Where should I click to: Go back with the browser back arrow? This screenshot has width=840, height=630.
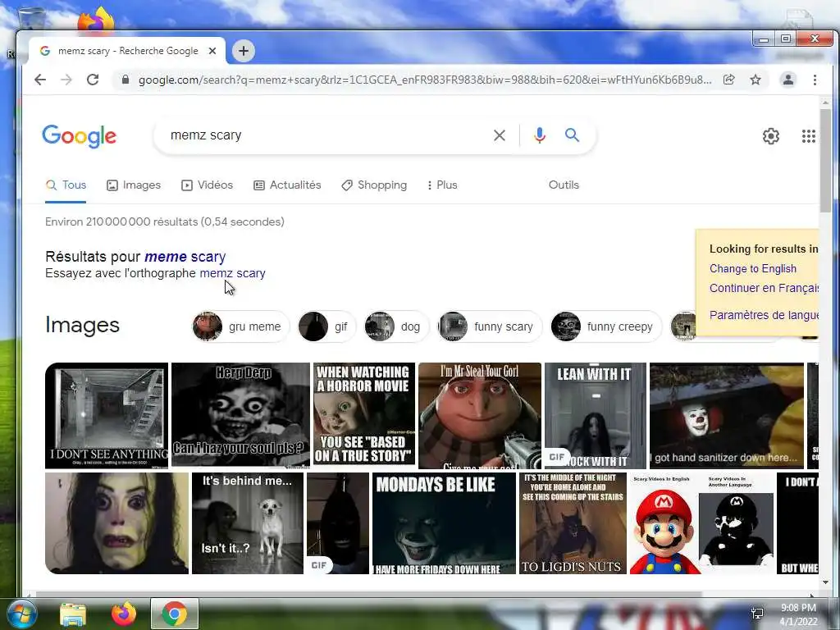40,80
